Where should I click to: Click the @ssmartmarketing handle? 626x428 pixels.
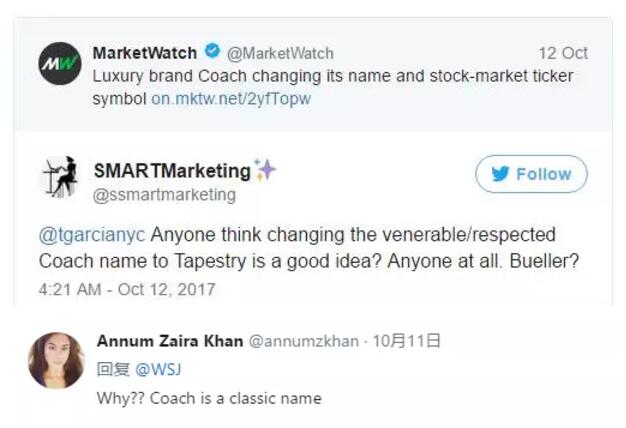(164, 194)
